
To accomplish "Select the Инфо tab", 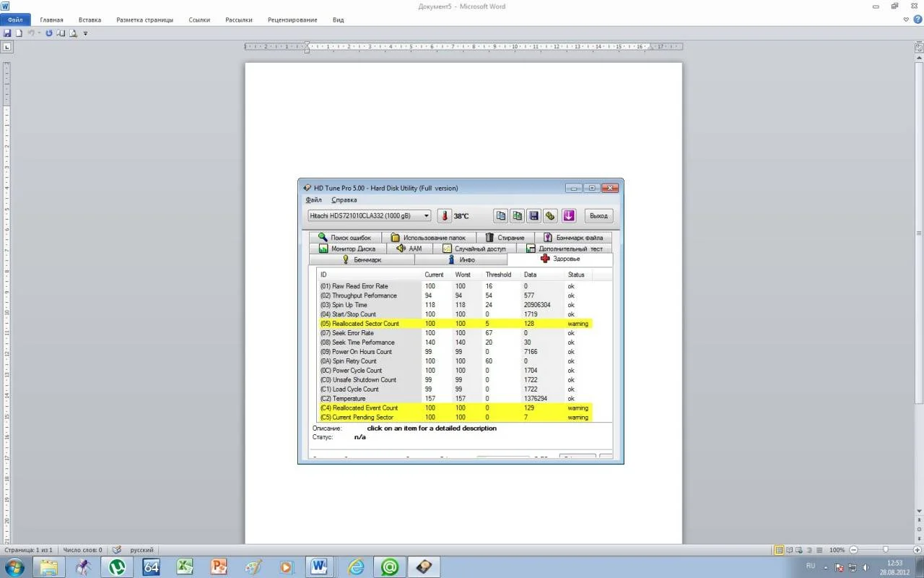I will click(x=461, y=259).
